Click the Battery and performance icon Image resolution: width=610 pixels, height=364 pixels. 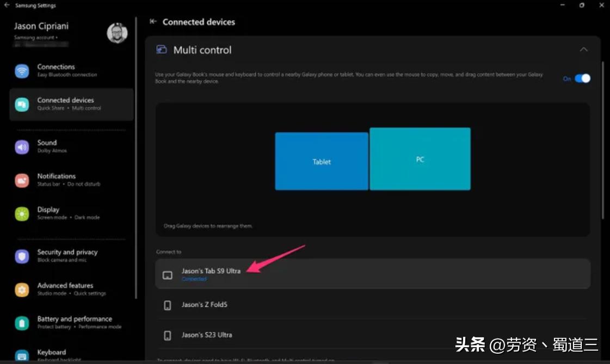[22, 322]
